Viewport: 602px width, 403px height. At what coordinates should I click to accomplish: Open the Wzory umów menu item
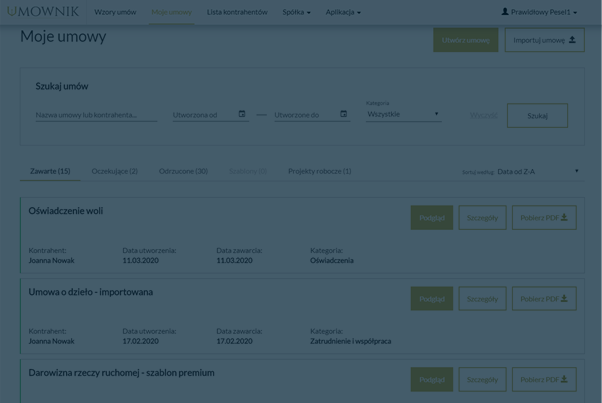115,12
